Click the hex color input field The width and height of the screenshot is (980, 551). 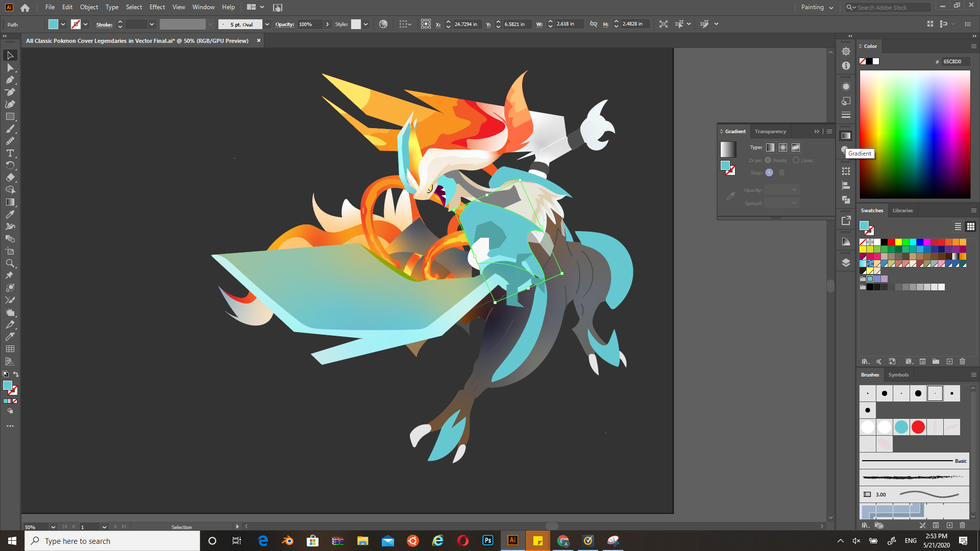pyautogui.click(x=955, y=61)
